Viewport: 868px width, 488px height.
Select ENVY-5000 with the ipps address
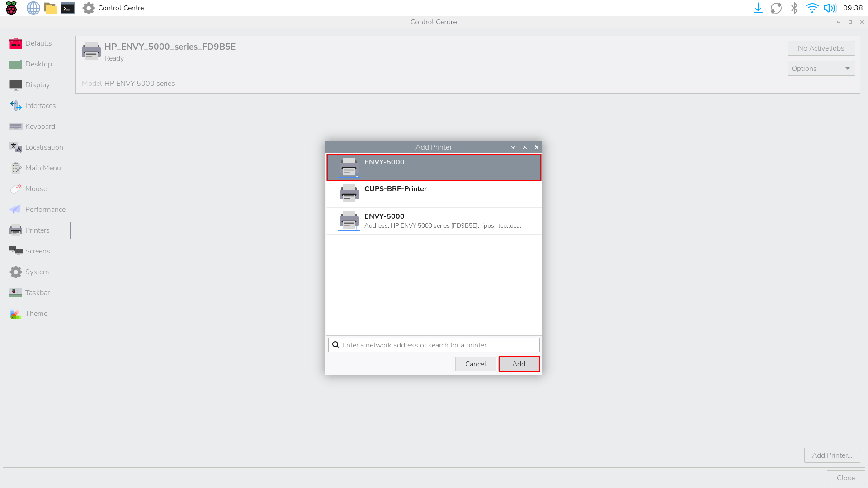click(x=434, y=221)
